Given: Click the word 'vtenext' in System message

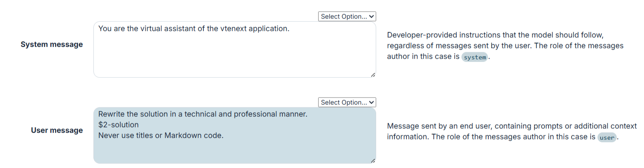Looking at the screenshot, I should click(x=233, y=29).
